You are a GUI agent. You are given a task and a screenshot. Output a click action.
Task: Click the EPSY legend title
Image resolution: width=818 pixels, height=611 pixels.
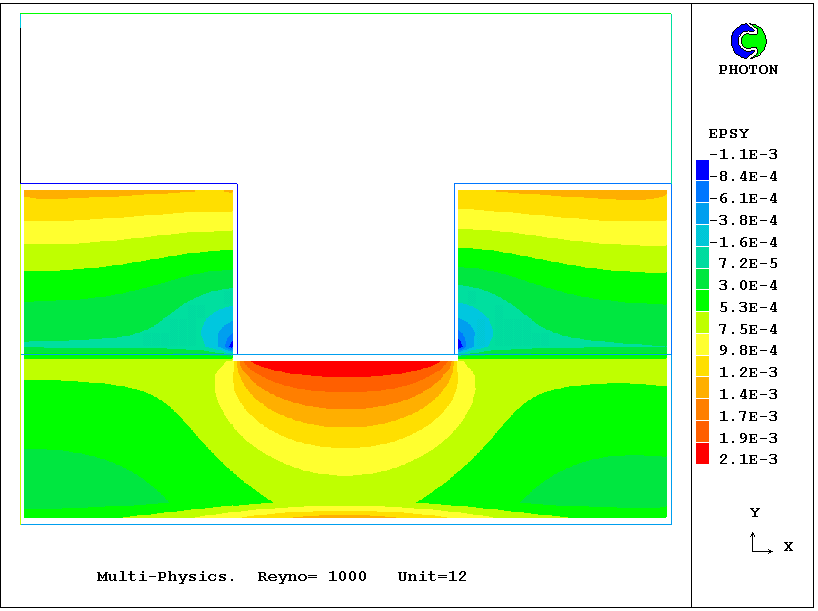click(x=728, y=134)
